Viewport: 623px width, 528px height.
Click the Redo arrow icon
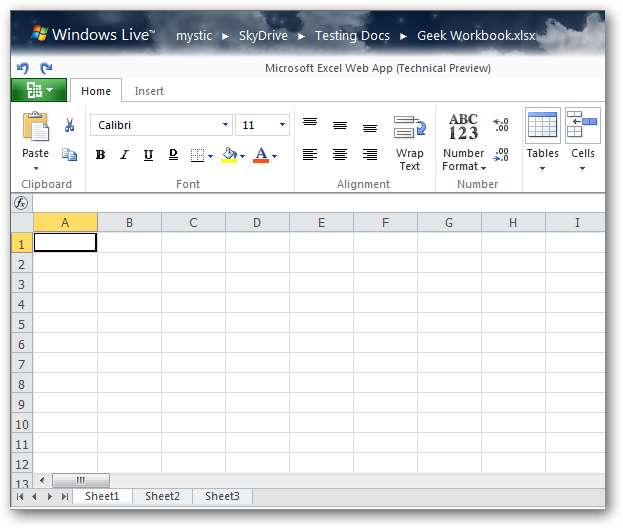46,68
